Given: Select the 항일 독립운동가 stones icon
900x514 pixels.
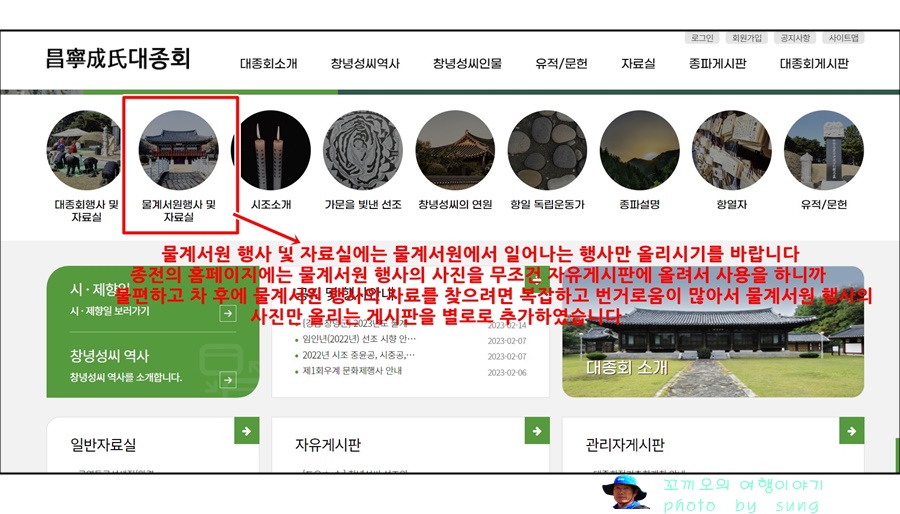Looking at the screenshot, I should [x=547, y=150].
